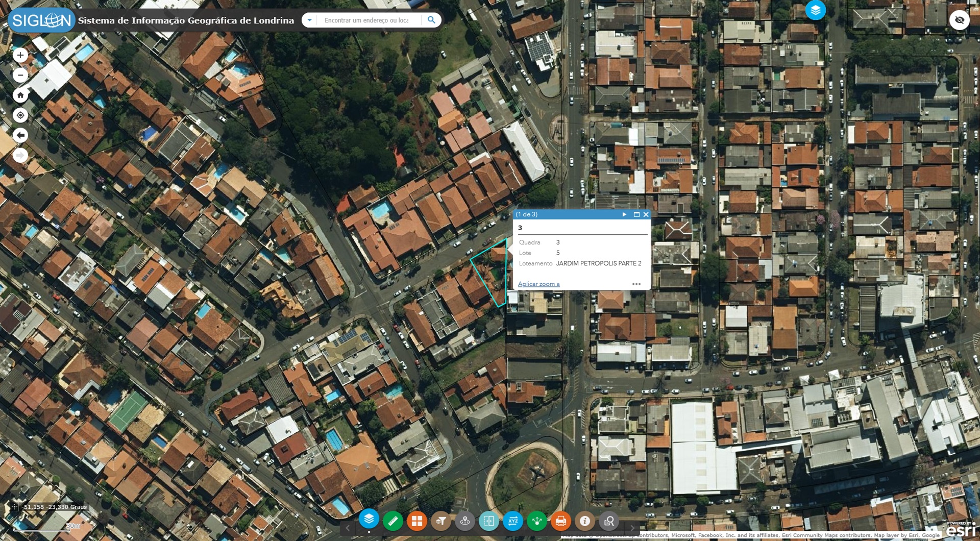The width and height of the screenshot is (980, 541).
Task: Open the orange basemap gallery grid
Action: click(x=417, y=521)
